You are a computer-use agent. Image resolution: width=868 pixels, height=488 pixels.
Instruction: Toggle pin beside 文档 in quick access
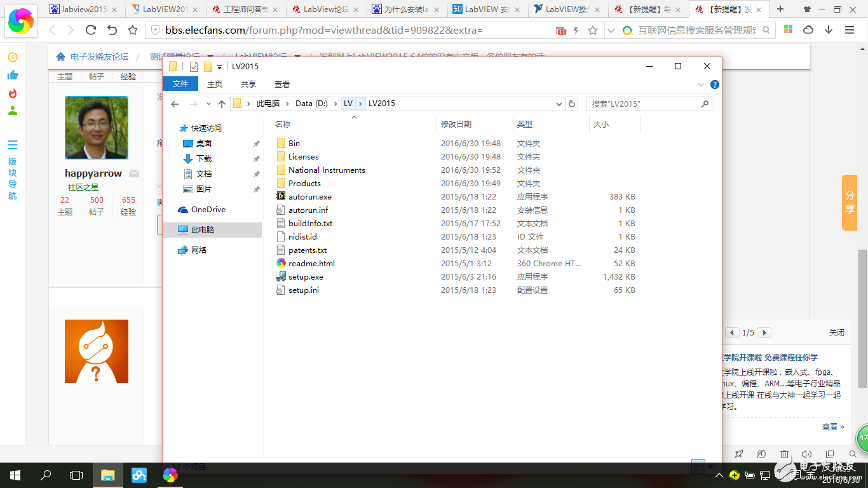click(256, 174)
